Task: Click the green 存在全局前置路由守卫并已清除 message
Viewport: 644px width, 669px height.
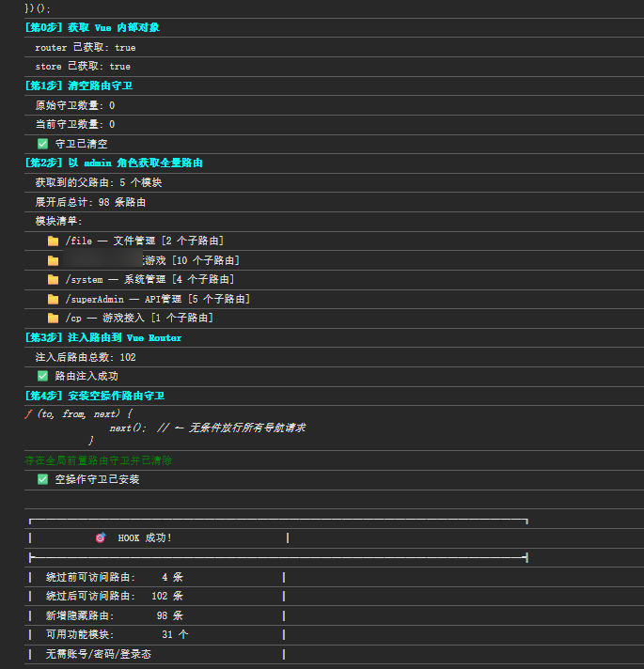Action: click(99, 460)
